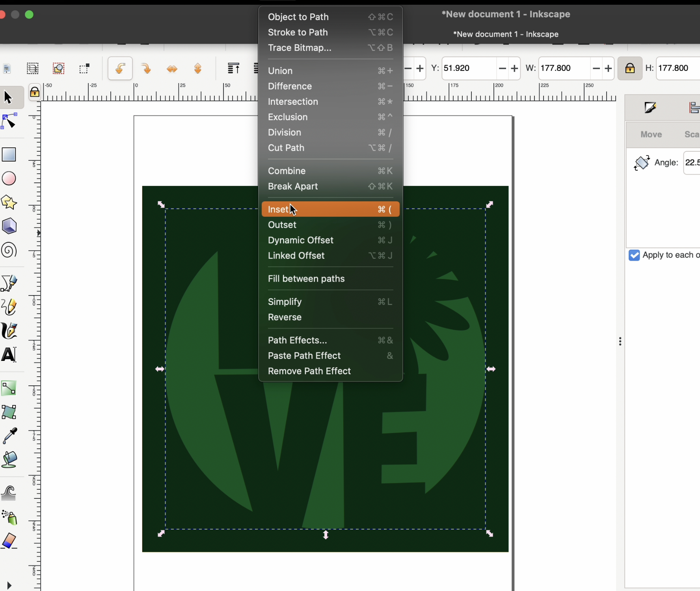Select the Rectangle tool
The width and height of the screenshot is (700, 591).
(9, 154)
